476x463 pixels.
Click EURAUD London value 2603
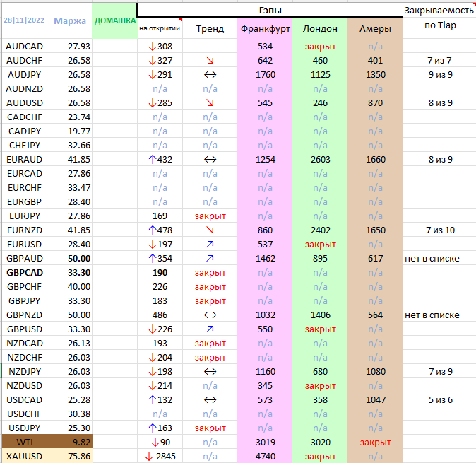(x=320, y=159)
